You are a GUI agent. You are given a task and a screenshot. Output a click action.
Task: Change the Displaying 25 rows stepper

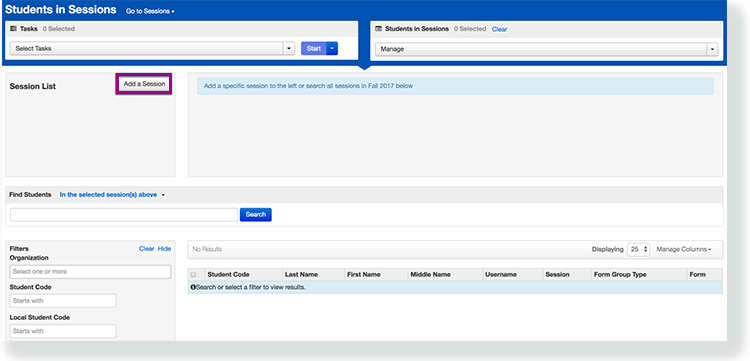(x=639, y=250)
